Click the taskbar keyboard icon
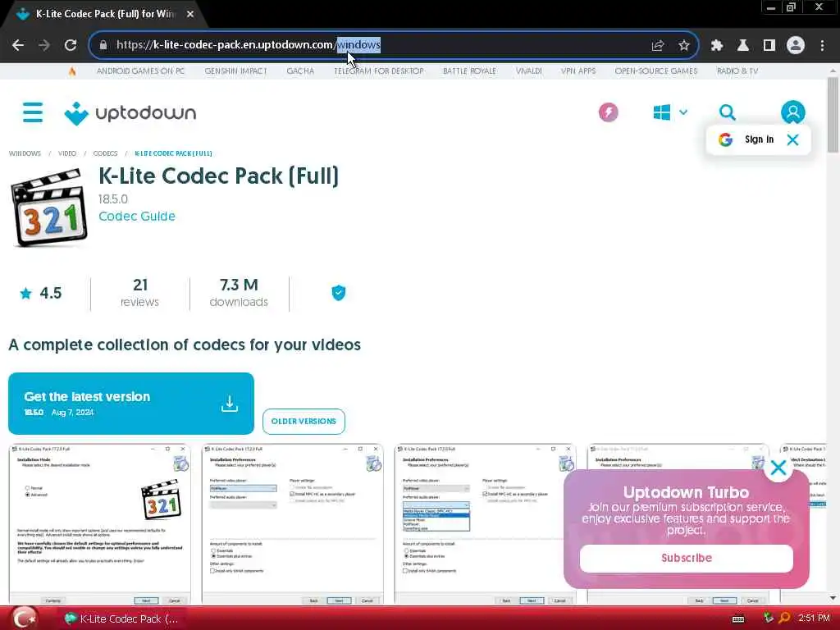This screenshot has height=630, width=840. [738, 619]
